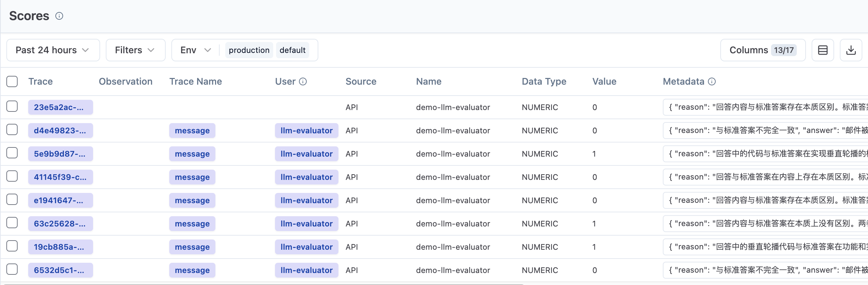Click the Observation column header

[x=126, y=81]
